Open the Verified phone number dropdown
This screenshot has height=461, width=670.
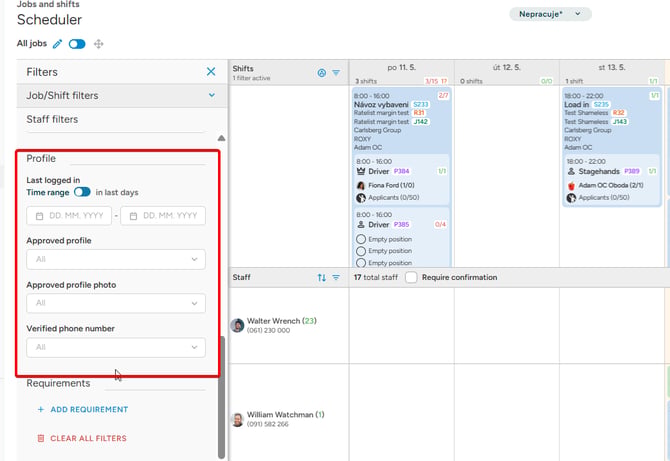(116, 347)
